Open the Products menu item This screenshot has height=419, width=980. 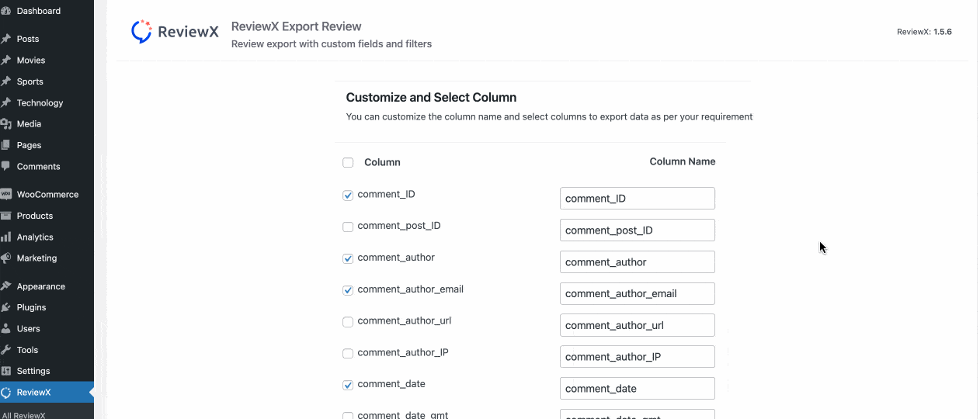tap(35, 216)
